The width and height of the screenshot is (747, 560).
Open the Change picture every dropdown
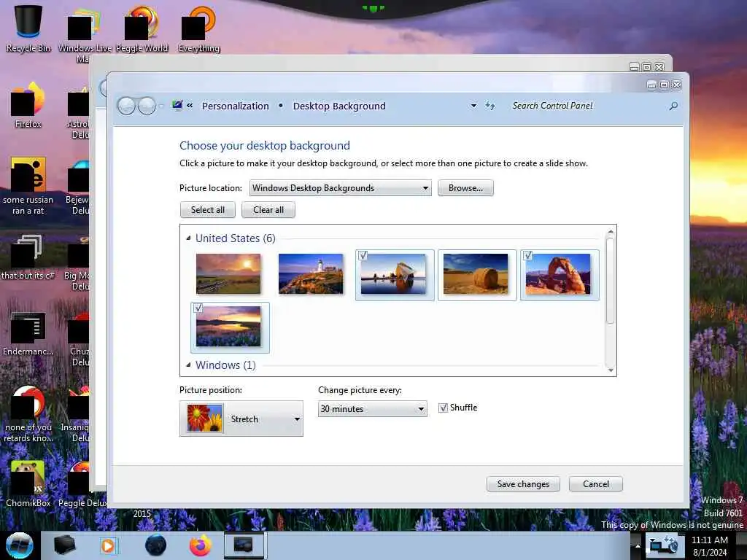click(373, 409)
